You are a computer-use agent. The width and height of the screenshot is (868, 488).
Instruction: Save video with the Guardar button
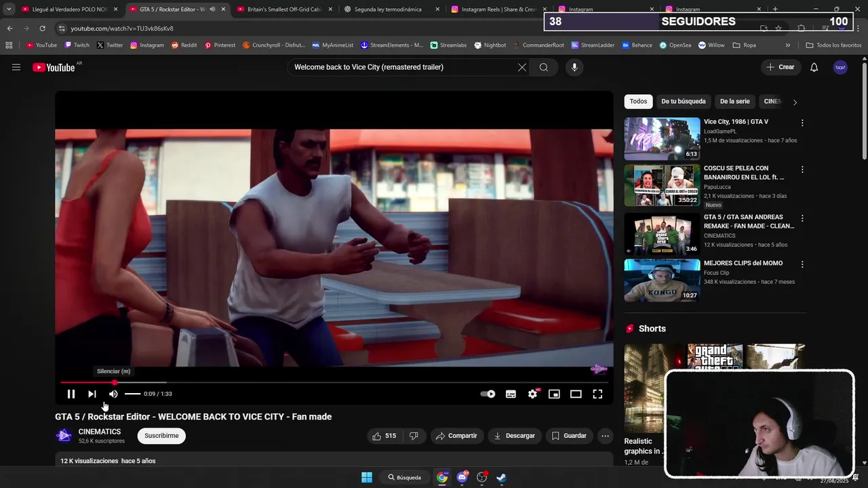pyautogui.click(x=569, y=436)
